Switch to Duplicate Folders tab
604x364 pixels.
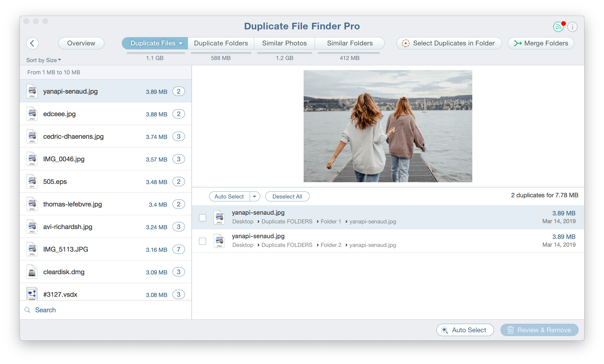click(x=220, y=43)
